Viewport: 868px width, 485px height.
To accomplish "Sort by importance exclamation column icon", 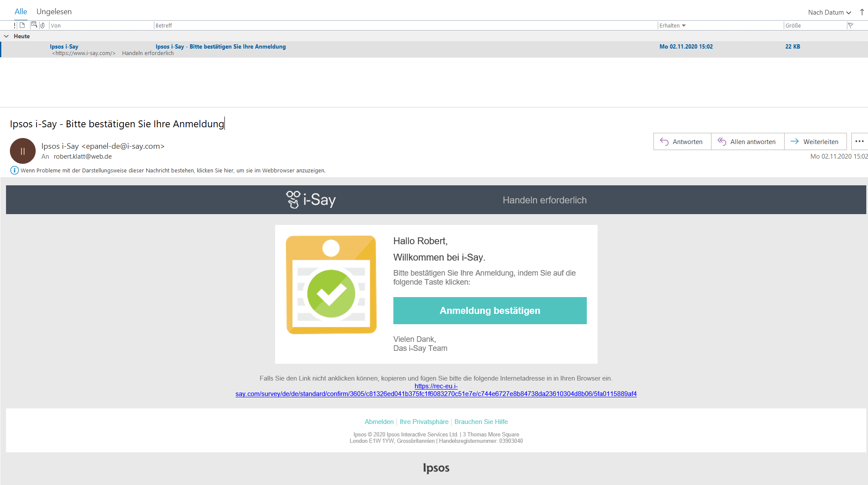I will (x=15, y=25).
